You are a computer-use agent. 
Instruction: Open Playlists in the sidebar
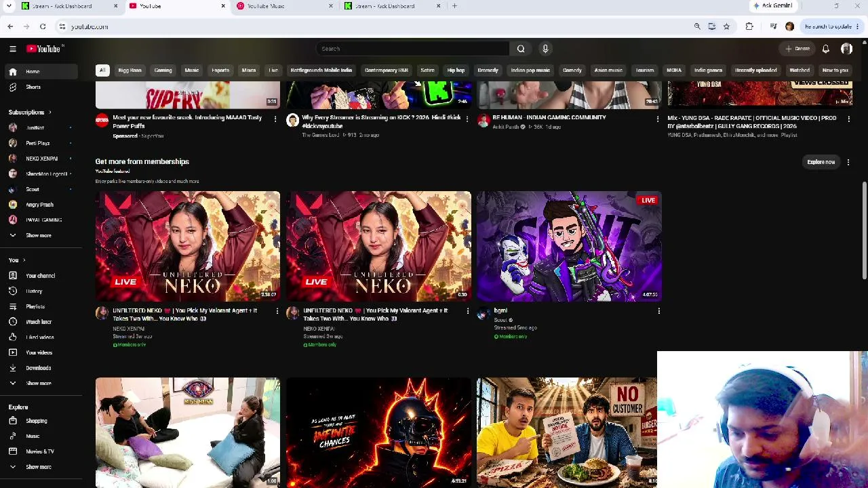click(35, 306)
